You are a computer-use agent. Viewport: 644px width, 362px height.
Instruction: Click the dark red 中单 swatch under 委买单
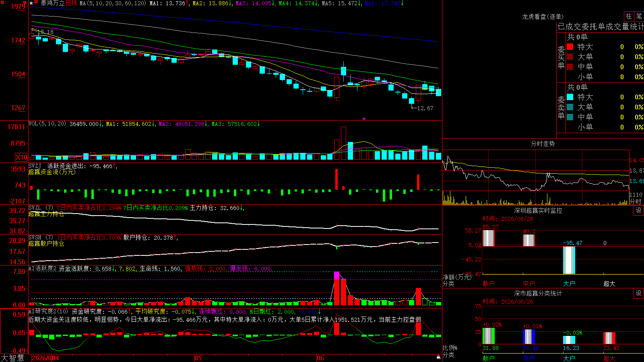tap(570, 67)
